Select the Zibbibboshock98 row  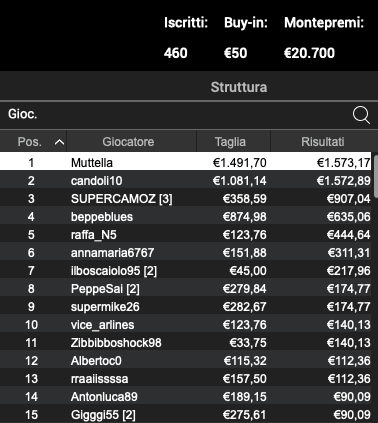coord(186,343)
